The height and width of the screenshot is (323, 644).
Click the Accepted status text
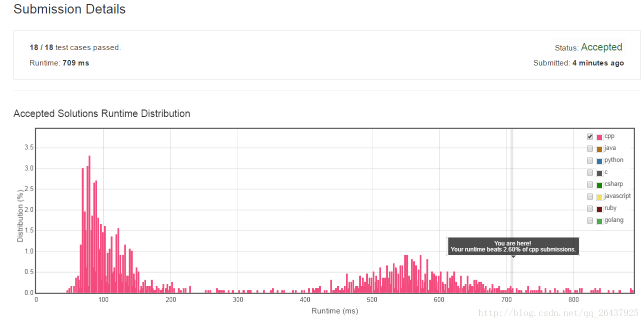tap(601, 47)
